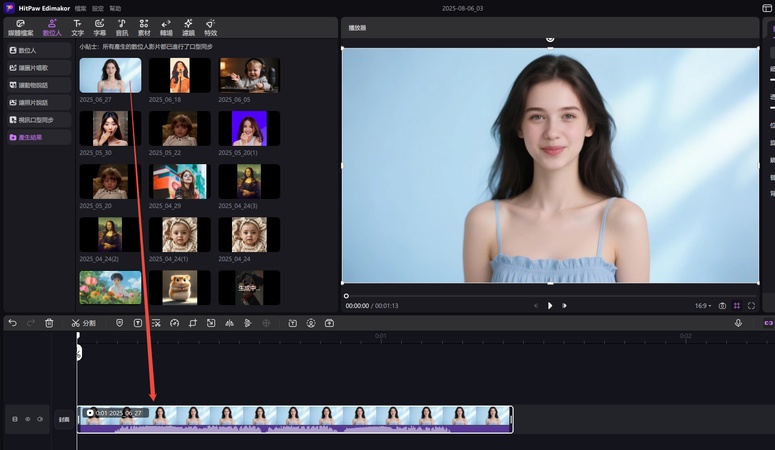Screen dimensions: 775x450
Task: Select the animal talking sidebar option
Action: point(39,85)
